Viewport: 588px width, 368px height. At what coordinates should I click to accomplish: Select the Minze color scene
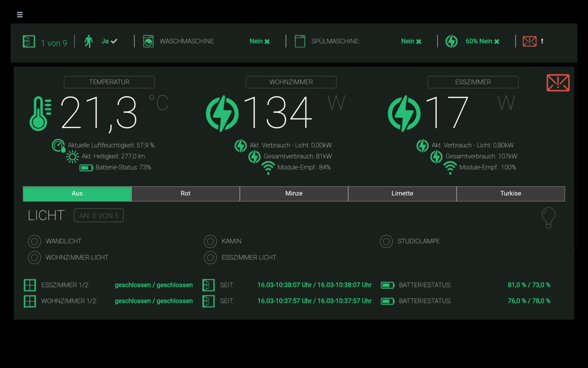(x=293, y=194)
